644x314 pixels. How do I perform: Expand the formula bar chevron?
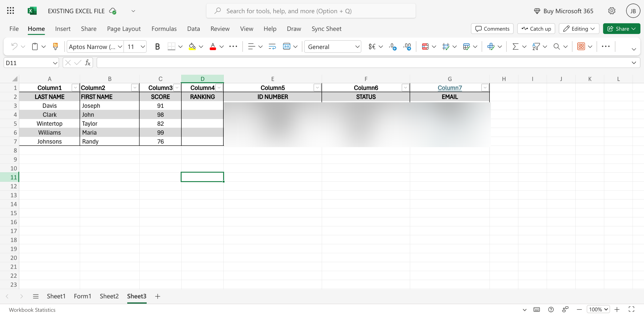click(x=634, y=63)
